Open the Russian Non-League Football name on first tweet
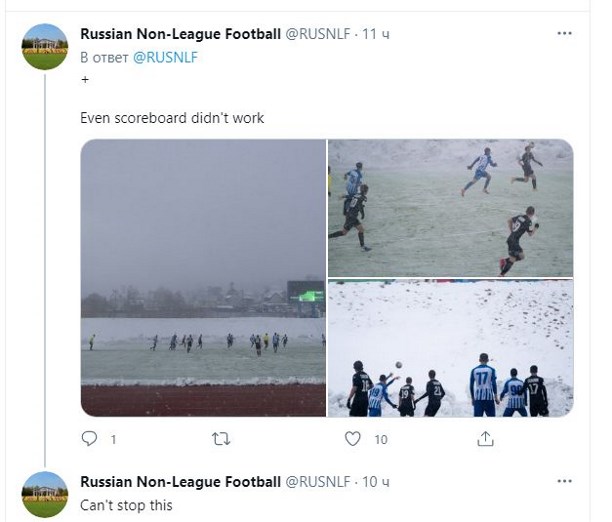The width and height of the screenshot is (612, 522). point(181,35)
